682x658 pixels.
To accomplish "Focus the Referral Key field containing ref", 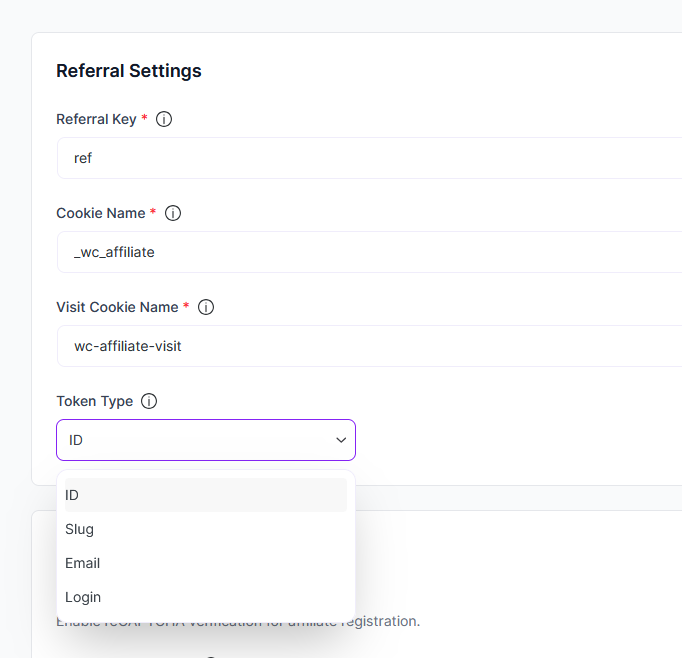I will 368,158.
